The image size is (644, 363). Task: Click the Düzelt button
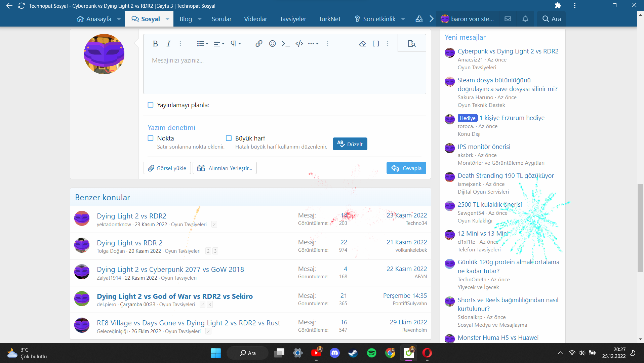[350, 144]
